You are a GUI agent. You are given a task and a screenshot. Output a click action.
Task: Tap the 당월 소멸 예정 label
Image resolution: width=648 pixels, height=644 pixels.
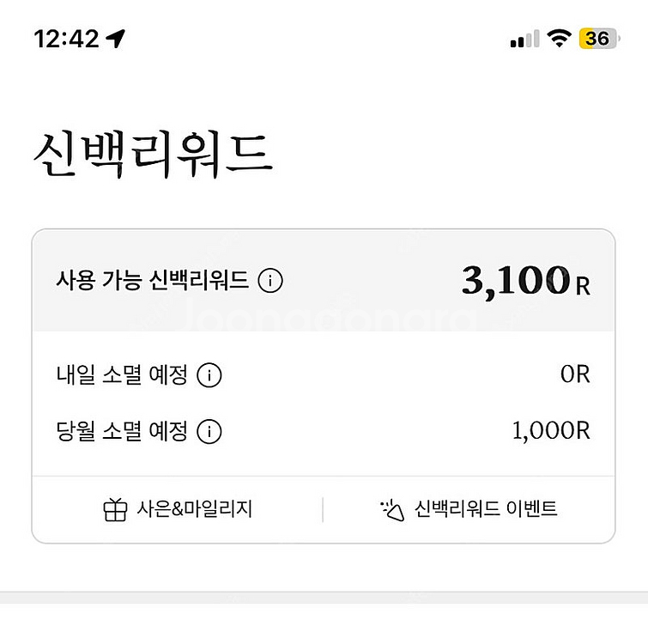pyautogui.click(x=121, y=431)
